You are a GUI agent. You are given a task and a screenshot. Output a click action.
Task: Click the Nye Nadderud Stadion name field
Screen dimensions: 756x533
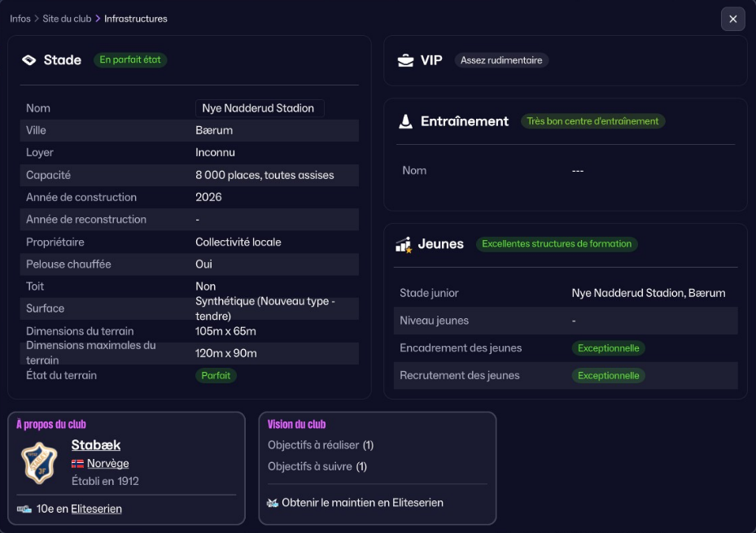click(x=259, y=108)
